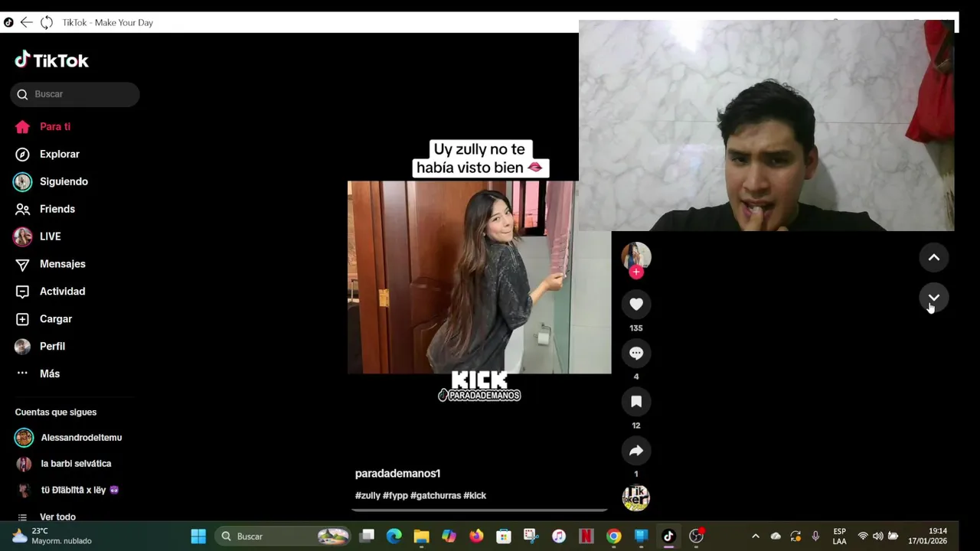Click the taskbar Buscar search box
980x551 pixels.
click(x=283, y=536)
